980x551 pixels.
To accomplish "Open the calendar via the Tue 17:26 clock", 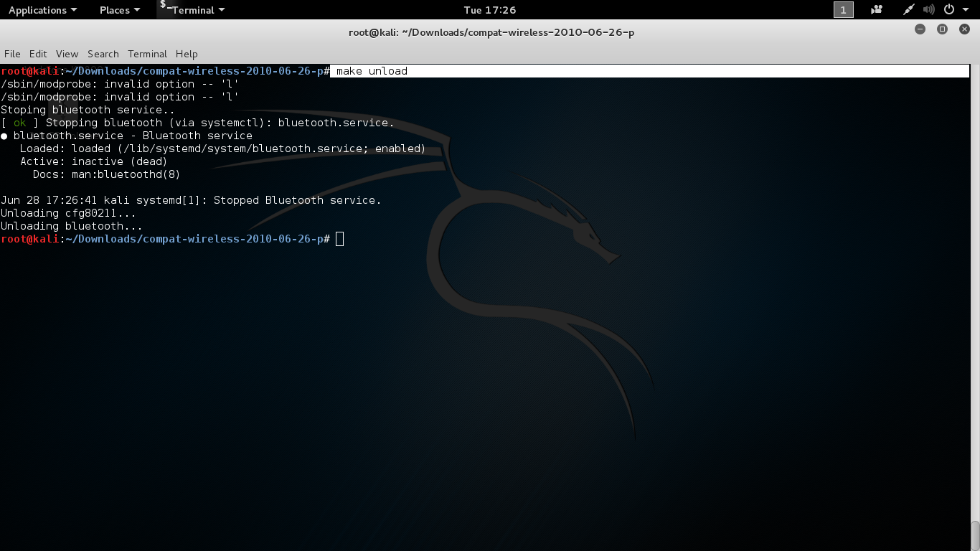I will pos(490,9).
